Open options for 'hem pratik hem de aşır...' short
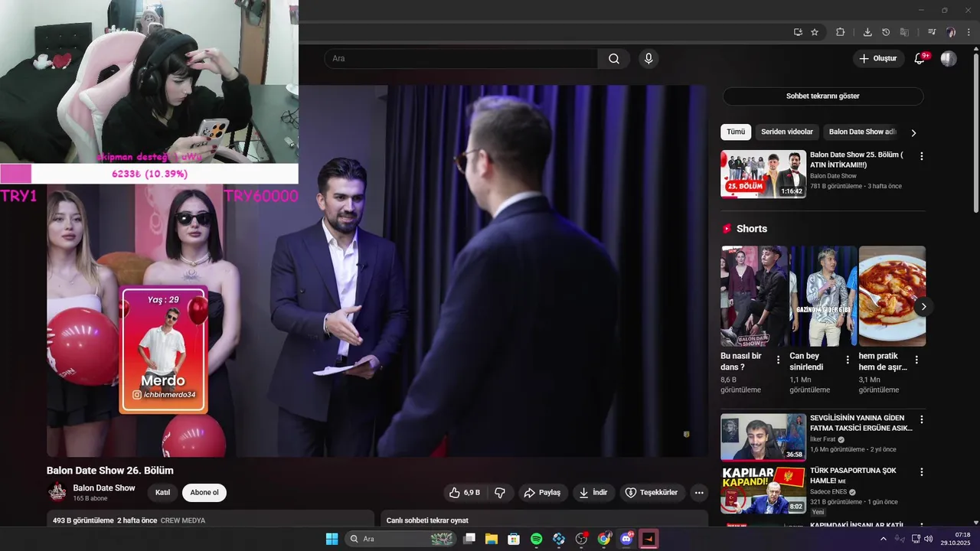Image resolution: width=980 pixels, height=551 pixels. point(916,360)
